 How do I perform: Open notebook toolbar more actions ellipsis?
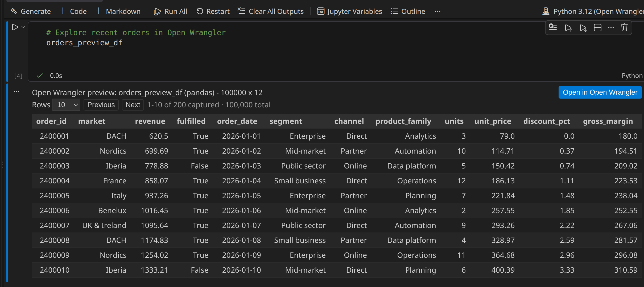(x=437, y=11)
